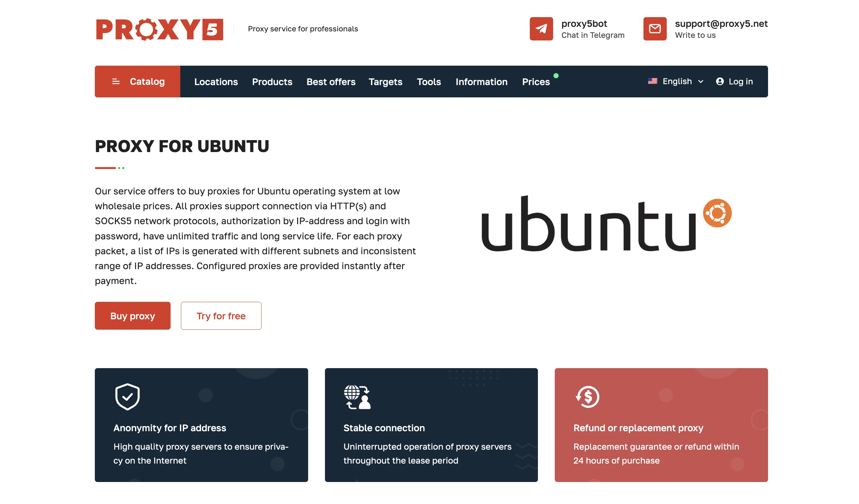
Task: Click the US flag language icon
Action: pos(653,82)
